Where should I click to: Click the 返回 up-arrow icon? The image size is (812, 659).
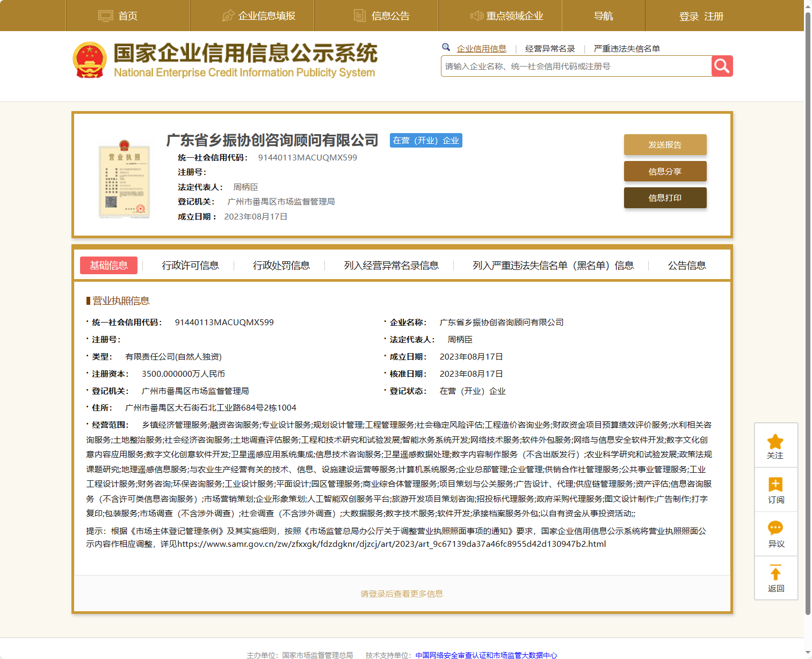pos(775,573)
